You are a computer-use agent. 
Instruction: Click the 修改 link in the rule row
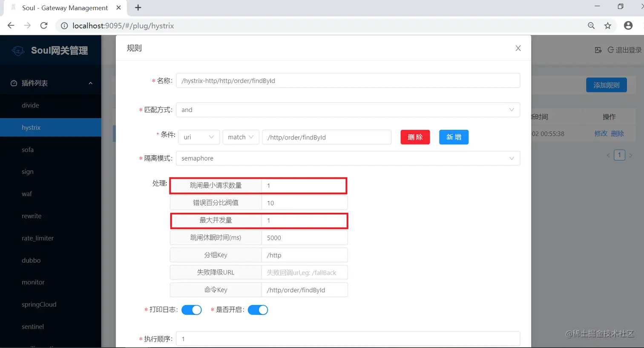click(x=601, y=134)
